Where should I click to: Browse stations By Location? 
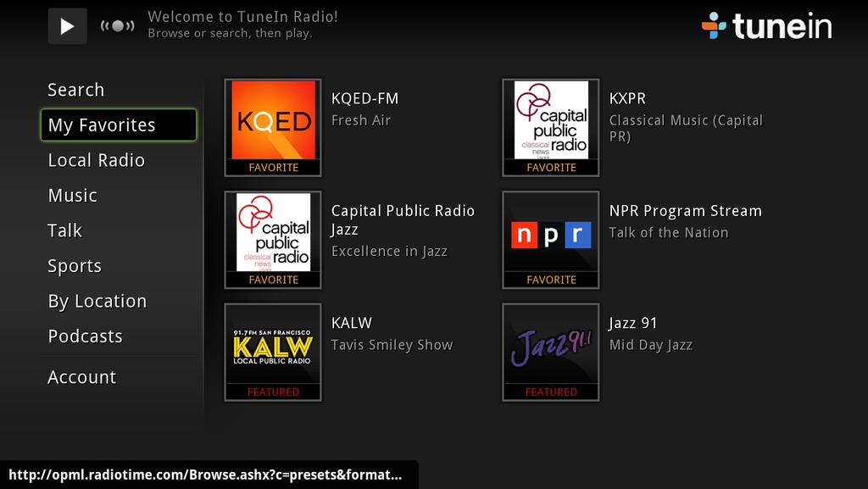pyautogui.click(x=97, y=302)
